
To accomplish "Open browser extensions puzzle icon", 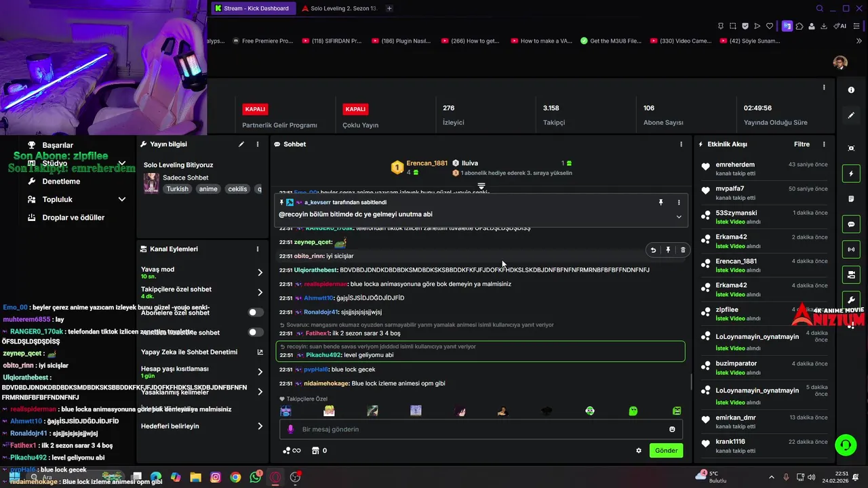I will tap(800, 26).
